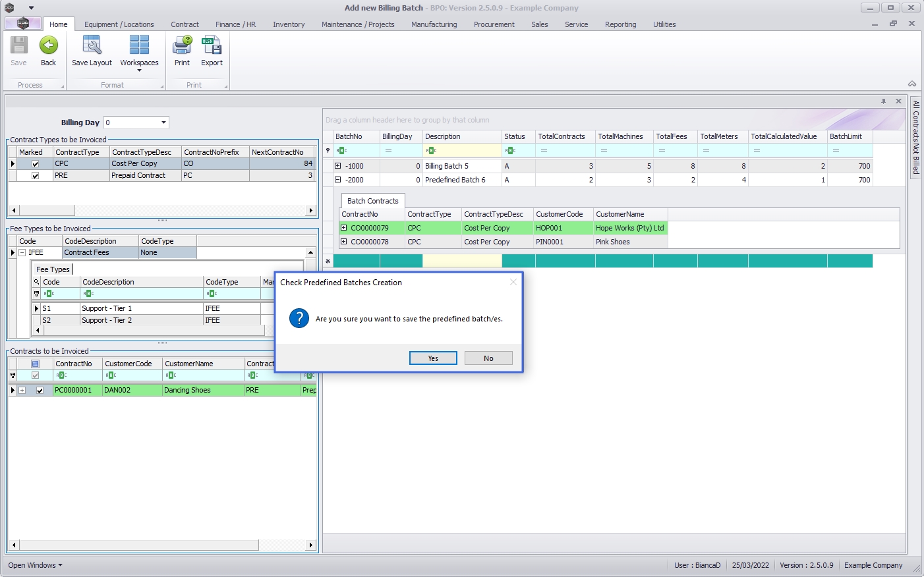
Task: Click the BatchNo filter row icon
Action: [x=341, y=151]
